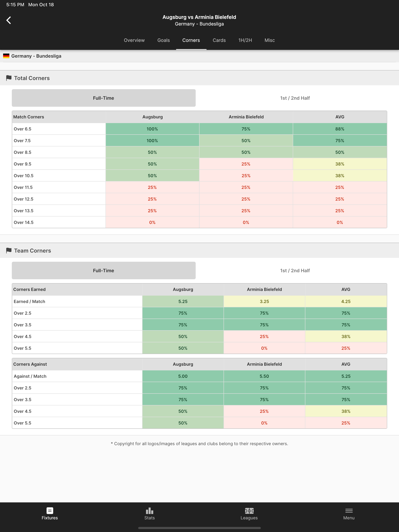Click the flag icon beside Team Corners
The height and width of the screenshot is (532, 399).
point(9,250)
